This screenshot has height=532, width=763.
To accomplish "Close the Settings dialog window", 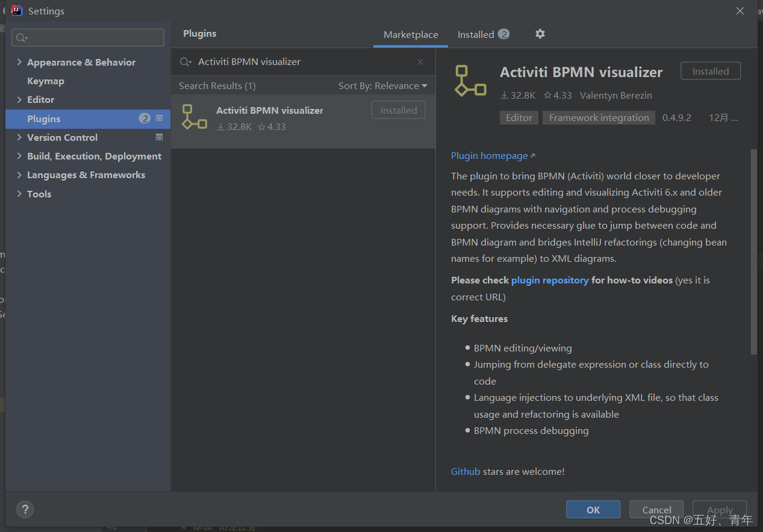I will (740, 11).
